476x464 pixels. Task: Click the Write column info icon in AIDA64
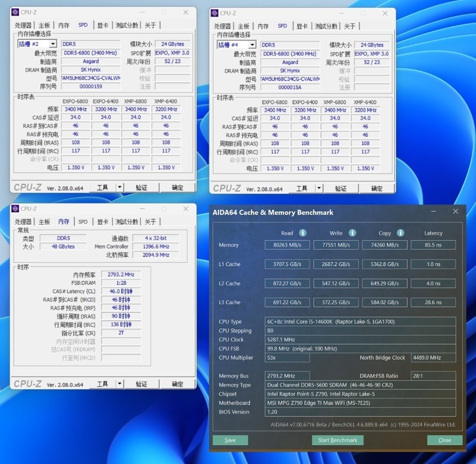pyautogui.click(x=351, y=233)
